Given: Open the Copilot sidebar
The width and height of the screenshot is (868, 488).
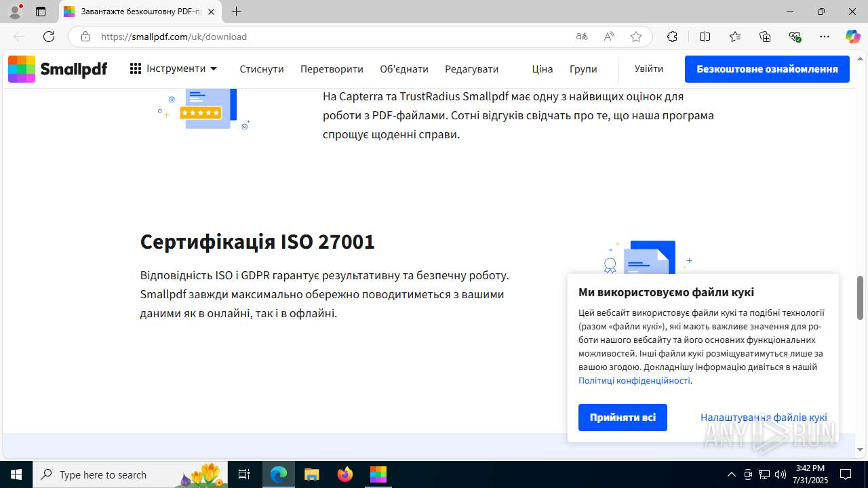Looking at the screenshot, I should pyautogui.click(x=853, y=37).
